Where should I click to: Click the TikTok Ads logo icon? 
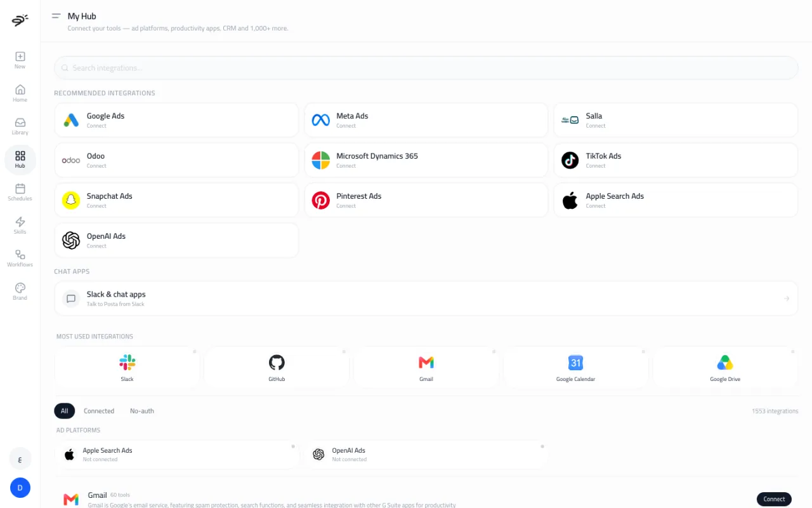pos(570,160)
